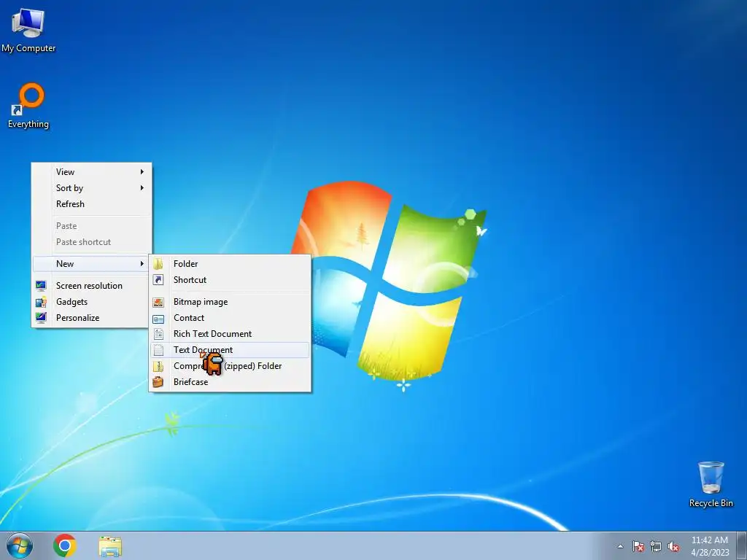Click the Shortcut icon in the submenu

(158, 280)
